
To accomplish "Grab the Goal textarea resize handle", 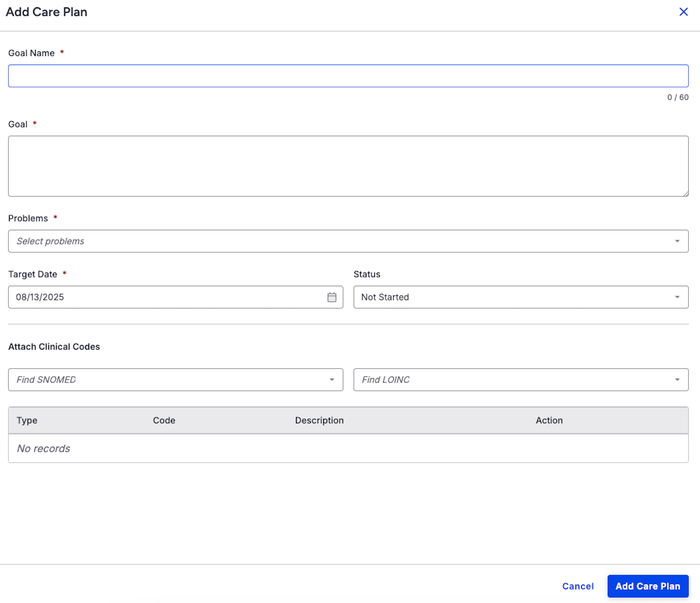I will pos(686,193).
